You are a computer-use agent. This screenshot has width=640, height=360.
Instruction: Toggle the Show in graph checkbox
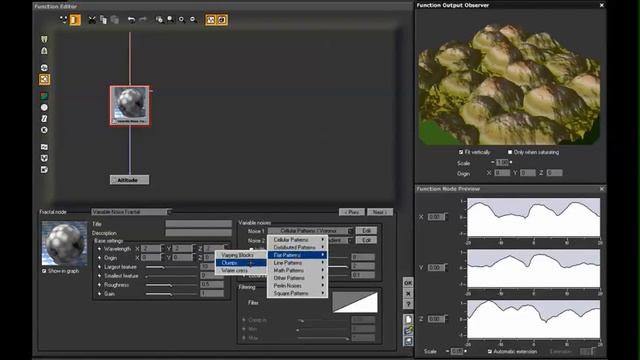point(44,271)
